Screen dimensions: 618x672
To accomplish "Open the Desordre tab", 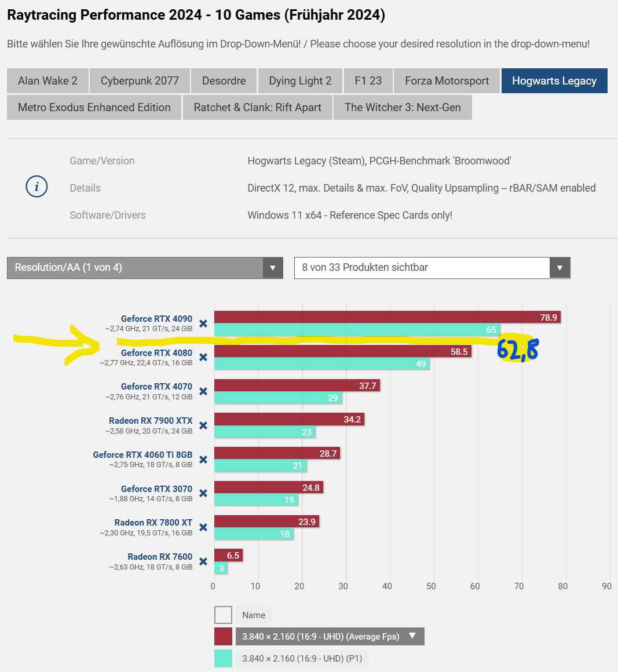I will 224,80.
